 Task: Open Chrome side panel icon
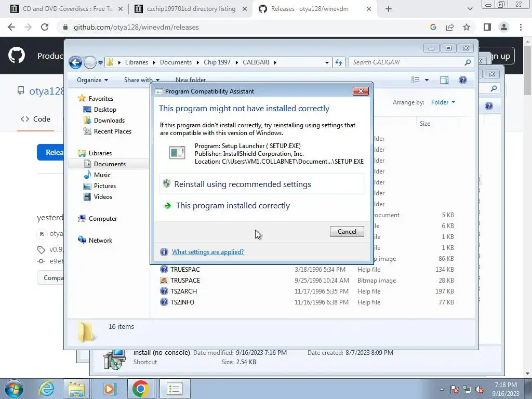tap(487, 27)
